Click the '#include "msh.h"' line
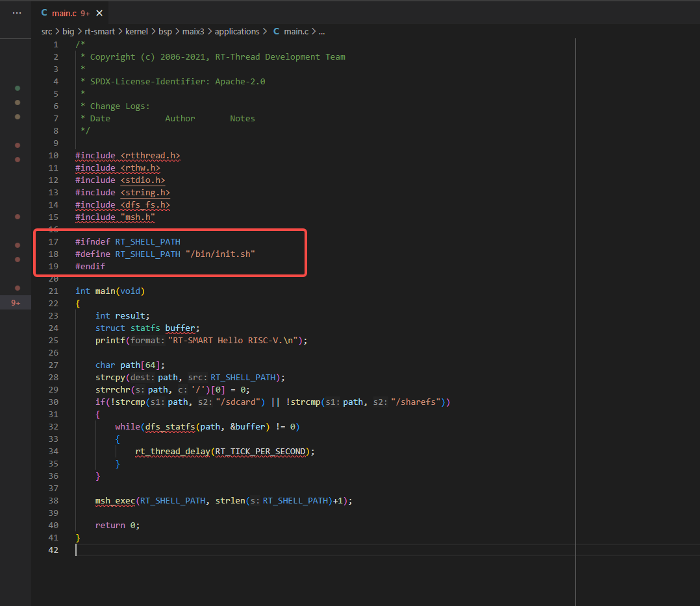Screen dimensions: 700x606 115,217
